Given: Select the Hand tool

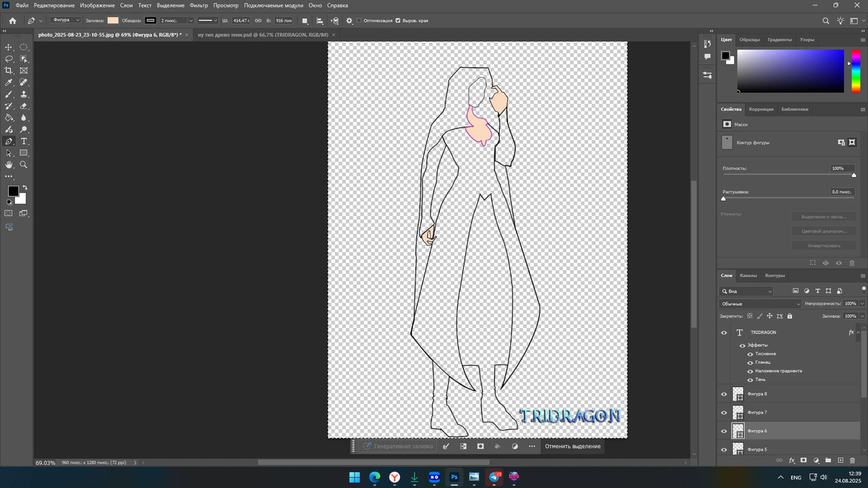Looking at the screenshot, I should tap(9, 165).
